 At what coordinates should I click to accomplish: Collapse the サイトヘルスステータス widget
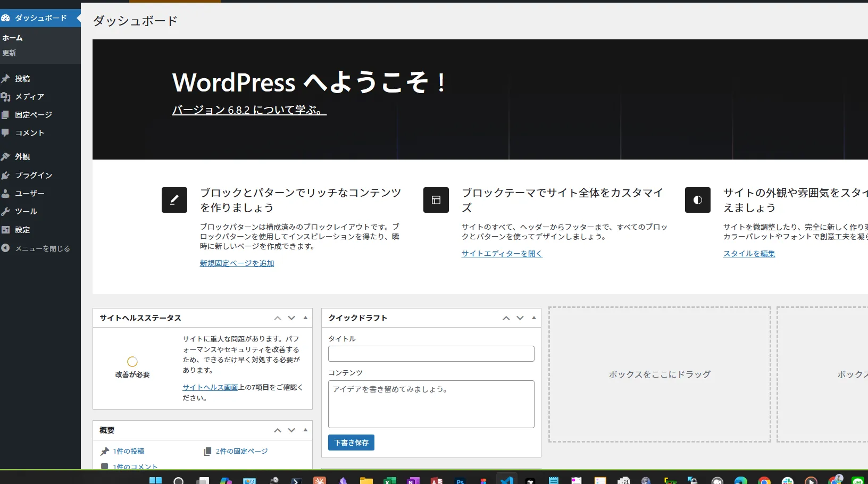[305, 318]
